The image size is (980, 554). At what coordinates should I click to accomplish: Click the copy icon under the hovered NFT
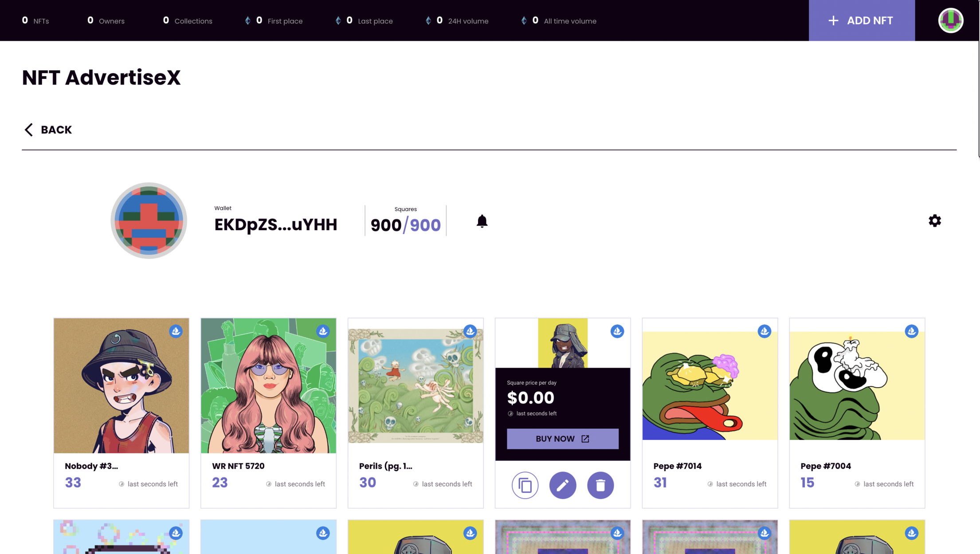[x=525, y=485]
